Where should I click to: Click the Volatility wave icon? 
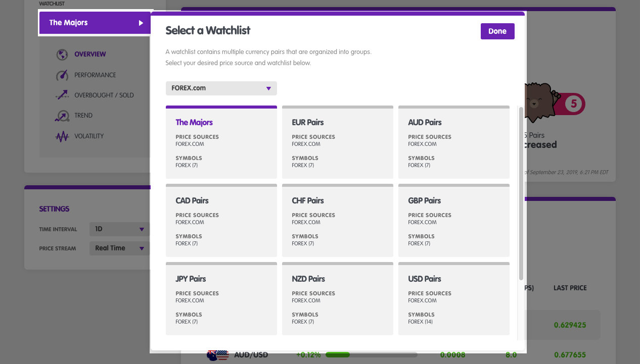coord(62,136)
